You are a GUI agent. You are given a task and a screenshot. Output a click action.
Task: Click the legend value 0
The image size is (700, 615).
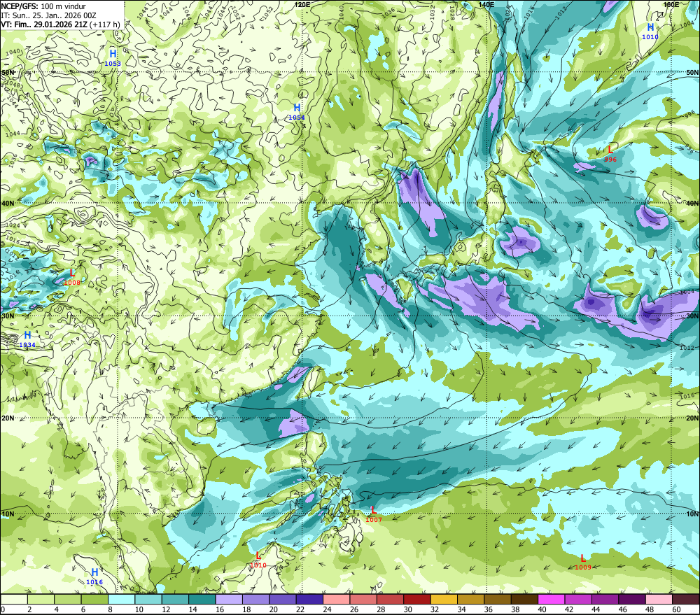[3, 609]
